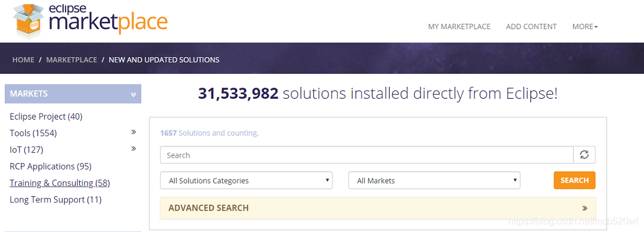Click the 1657 Solutions and counting text
The image size is (644, 232).
[x=210, y=133]
